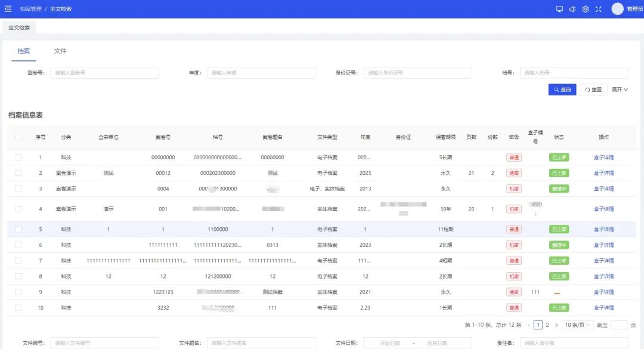Click the user avatar in header
644x349 pixels.
click(x=617, y=8)
